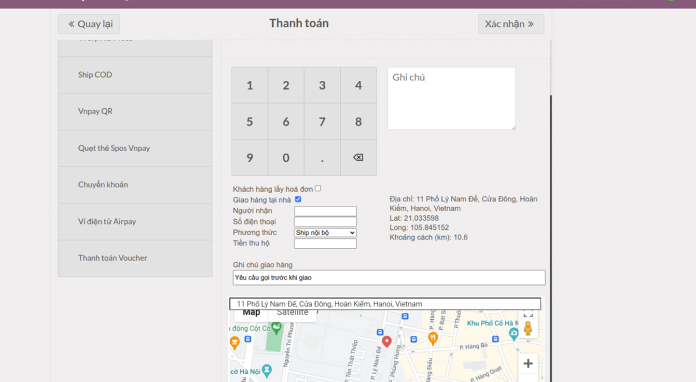Toggle fullscreen map view icon
The height and width of the screenshot is (382, 696).
[528, 314]
